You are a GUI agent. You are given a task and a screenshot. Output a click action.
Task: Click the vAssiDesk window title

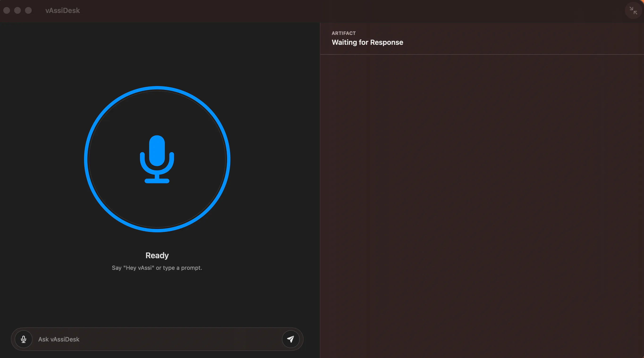pyautogui.click(x=63, y=10)
